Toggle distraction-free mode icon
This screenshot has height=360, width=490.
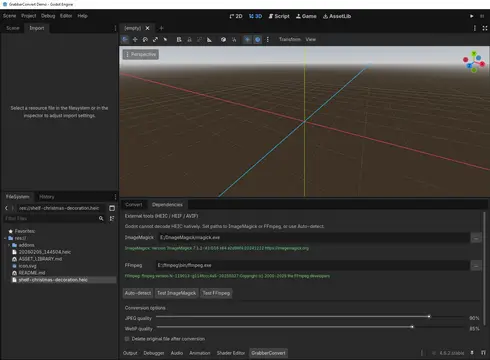point(485,28)
